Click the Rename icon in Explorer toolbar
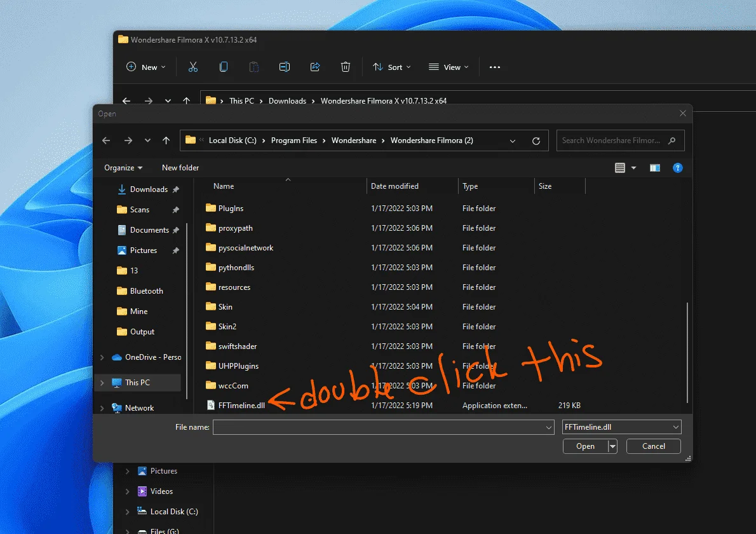Viewport: 756px width, 534px height. click(285, 67)
